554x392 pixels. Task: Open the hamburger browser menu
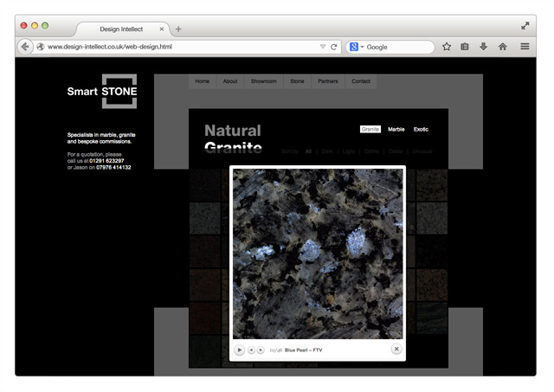[525, 47]
